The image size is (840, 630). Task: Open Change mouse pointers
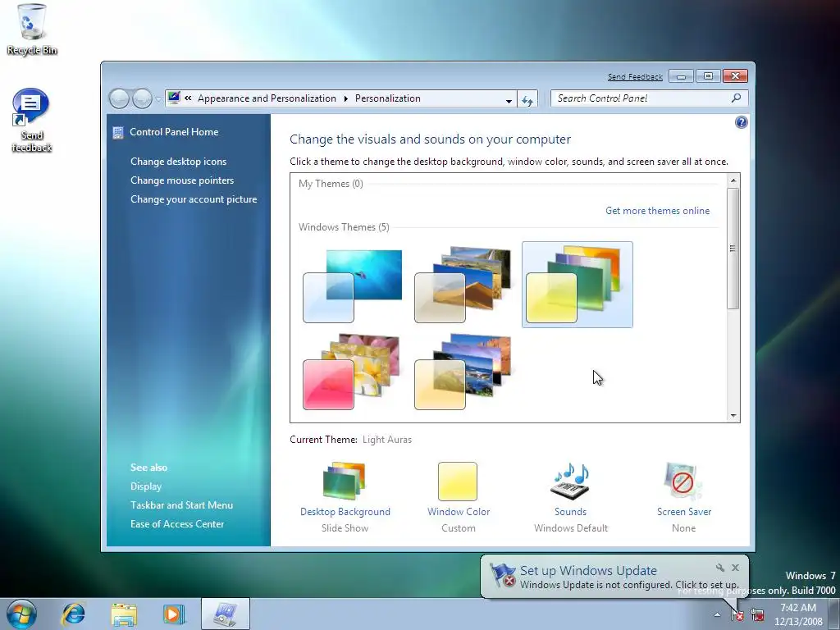182,180
